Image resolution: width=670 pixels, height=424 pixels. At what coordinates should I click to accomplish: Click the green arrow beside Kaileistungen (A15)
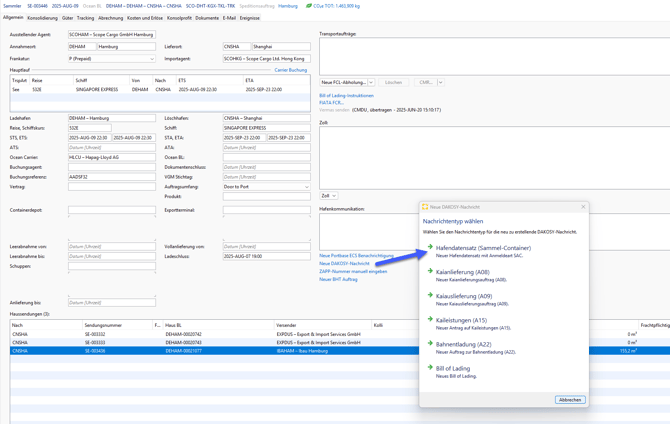(430, 319)
